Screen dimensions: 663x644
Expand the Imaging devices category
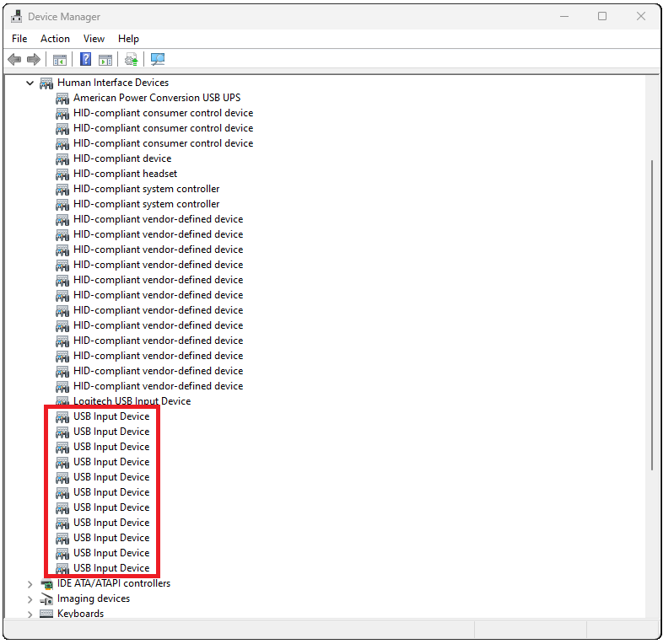coord(30,599)
